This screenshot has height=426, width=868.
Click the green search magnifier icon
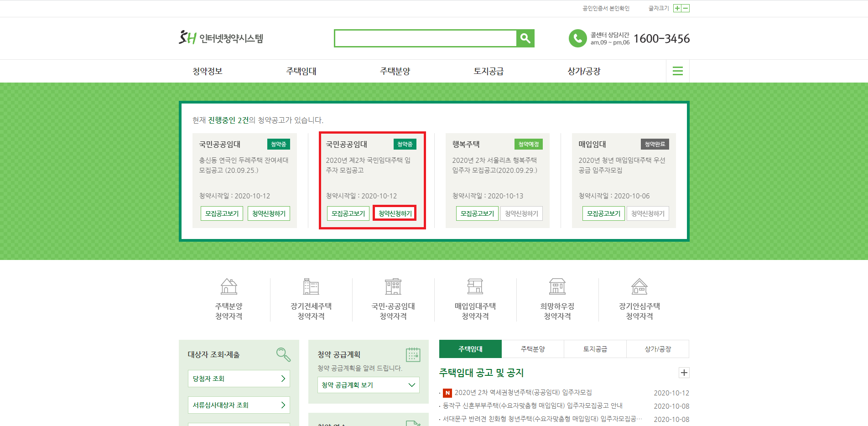pos(525,38)
